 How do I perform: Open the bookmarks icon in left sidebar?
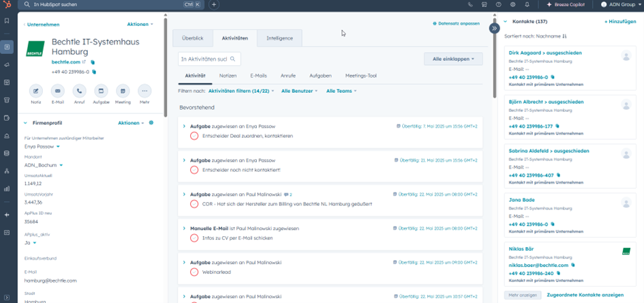[x=7, y=20]
